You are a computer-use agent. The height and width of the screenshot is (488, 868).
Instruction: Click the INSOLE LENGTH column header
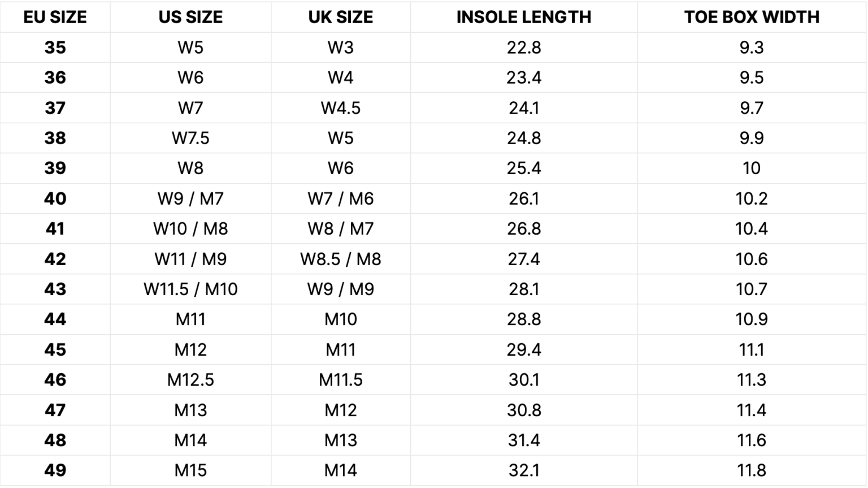pyautogui.click(x=524, y=17)
